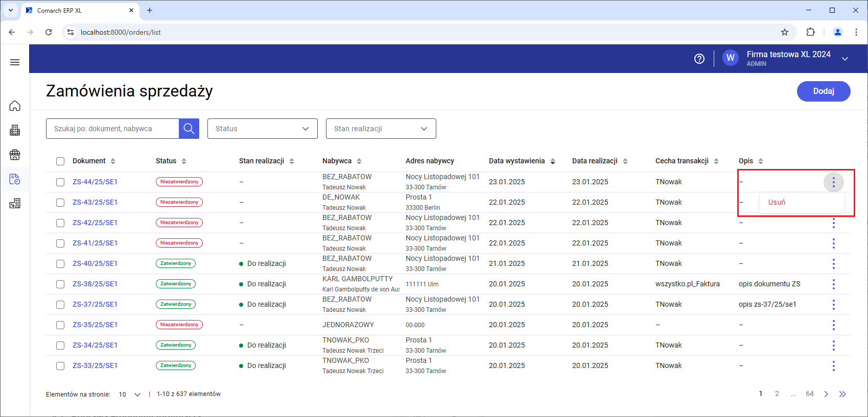The image size is (868, 417).
Task: Choose Usuń from the context menu
Action: pos(777,202)
